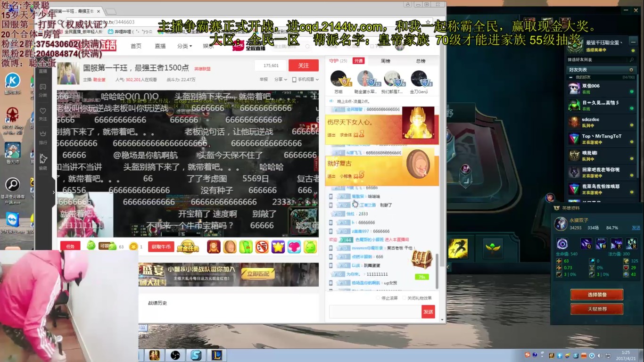This screenshot has height=362, width=644.
Task: Click the red 开通 guard button
Action: pyautogui.click(x=359, y=61)
